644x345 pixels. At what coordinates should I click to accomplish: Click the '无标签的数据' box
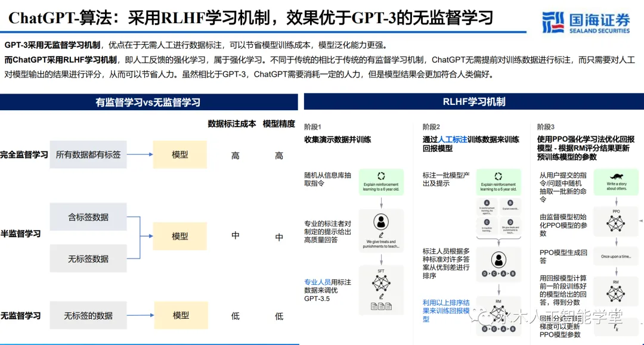pos(88,315)
